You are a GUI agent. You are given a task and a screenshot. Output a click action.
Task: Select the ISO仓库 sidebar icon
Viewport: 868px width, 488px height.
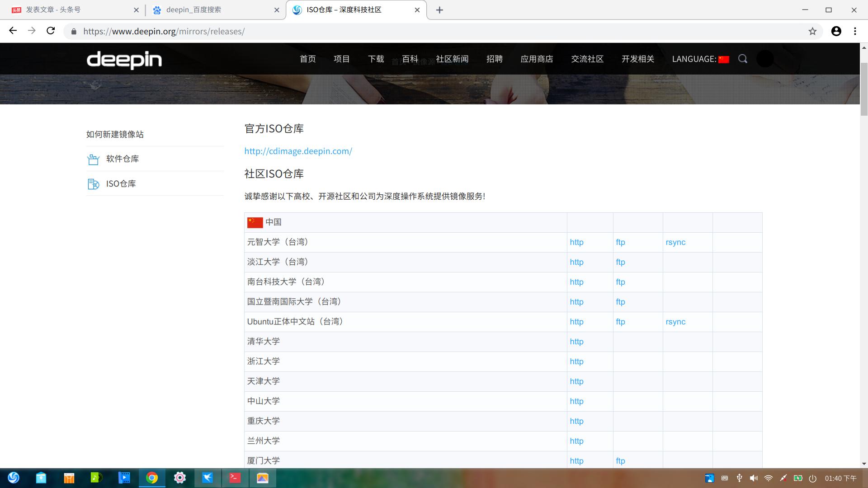(x=93, y=183)
